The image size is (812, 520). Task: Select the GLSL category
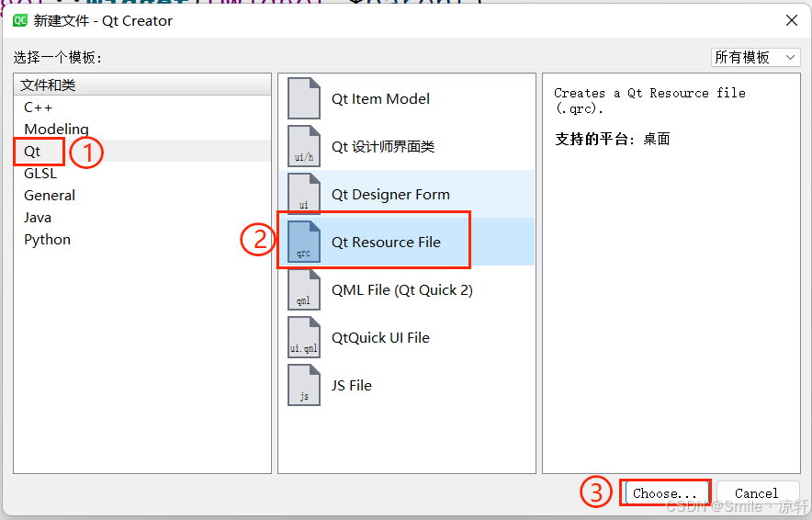pyautogui.click(x=141, y=174)
